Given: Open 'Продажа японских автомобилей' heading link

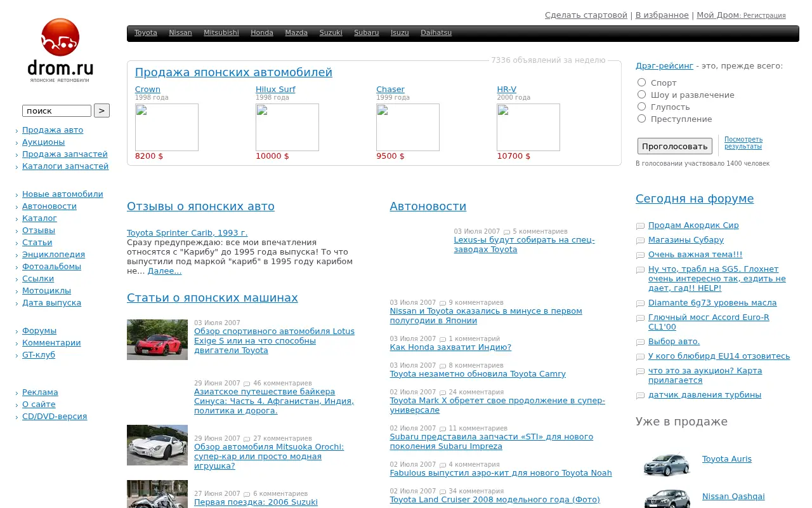Looking at the screenshot, I should (x=233, y=72).
